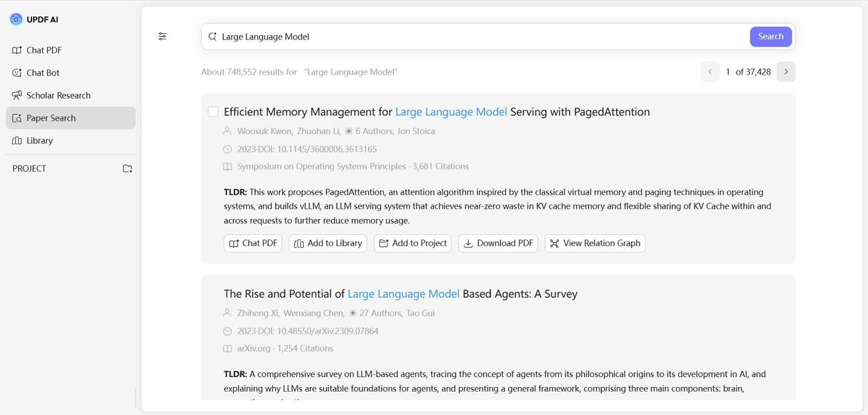Expand the 6 Authors list
Viewport: 868px width, 415px height.
349,131
